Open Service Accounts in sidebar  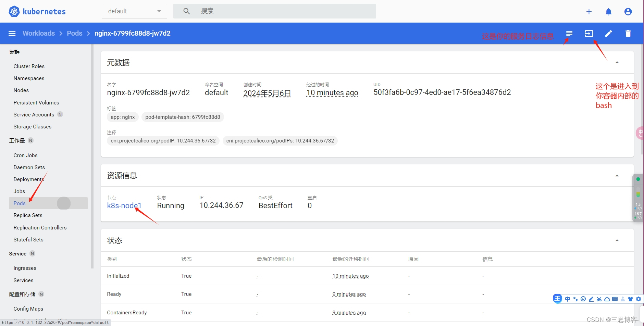pyautogui.click(x=34, y=115)
